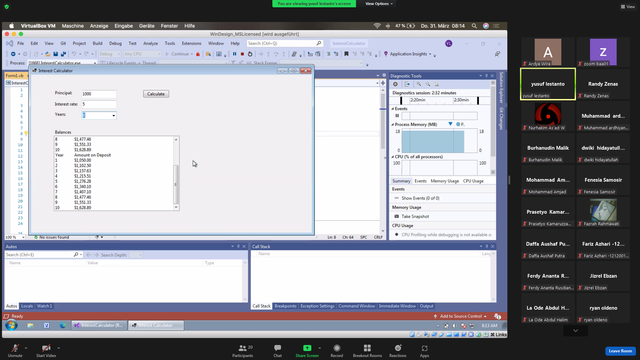The height and width of the screenshot is (360, 640).
Task: Switch to InterestCalculator Visual Studio taskbar button
Action: tap(100, 325)
